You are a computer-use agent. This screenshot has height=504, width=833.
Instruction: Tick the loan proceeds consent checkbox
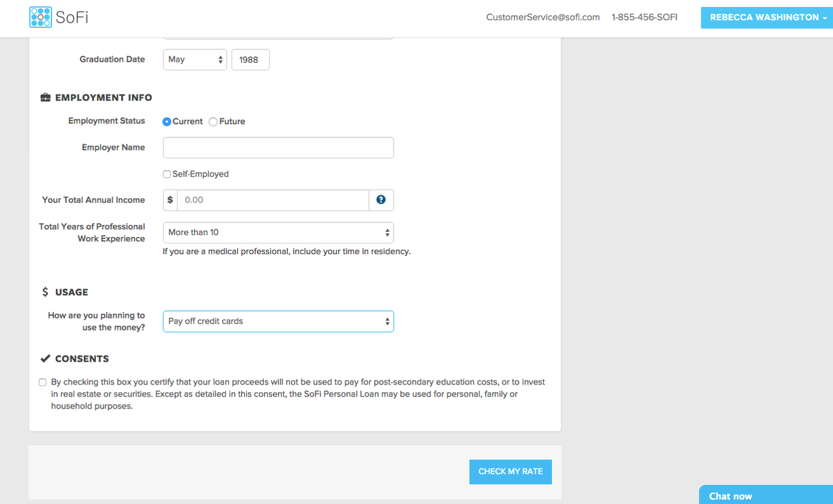point(43,383)
